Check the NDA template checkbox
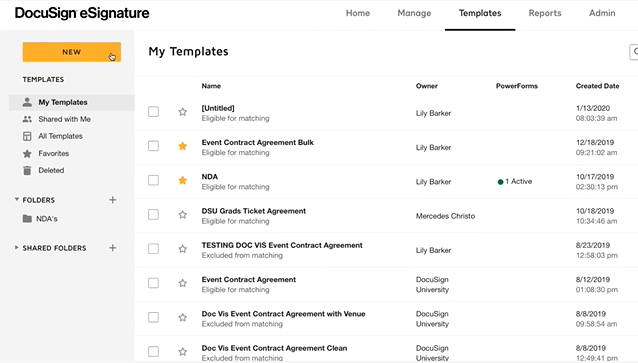Viewport: 638px width, 363px height. pyautogui.click(x=153, y=180)
